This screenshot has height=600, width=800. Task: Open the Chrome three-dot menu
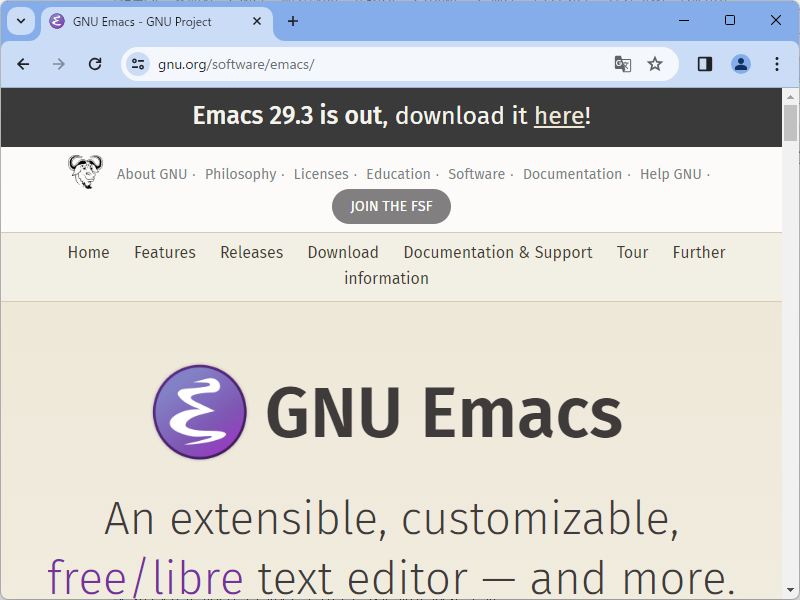point(777,63)
